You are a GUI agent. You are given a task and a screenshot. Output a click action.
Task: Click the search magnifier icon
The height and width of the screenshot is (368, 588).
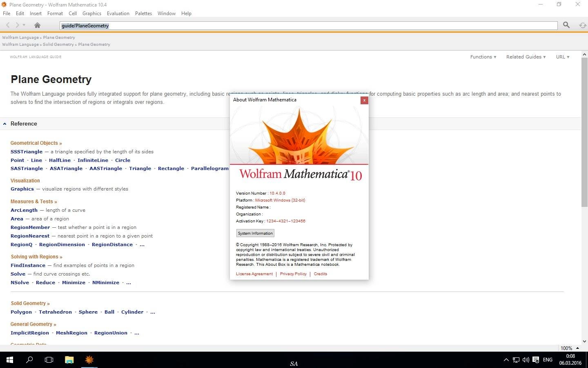566,25
